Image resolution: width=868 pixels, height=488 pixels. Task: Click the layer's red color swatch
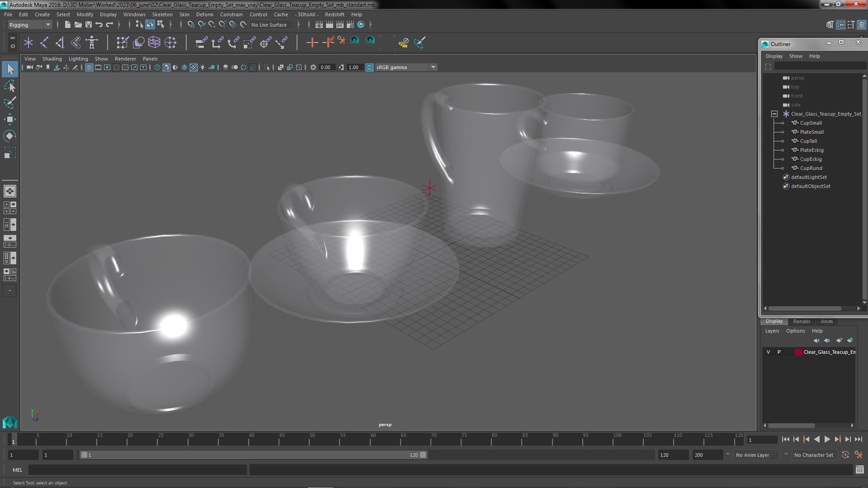pos(799,352)
